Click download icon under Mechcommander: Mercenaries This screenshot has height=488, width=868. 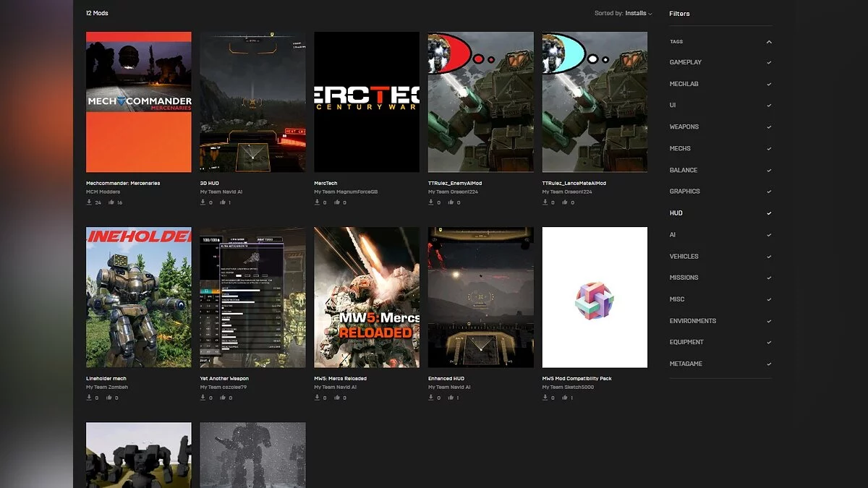pyautogui.click(x=89, y=202)
